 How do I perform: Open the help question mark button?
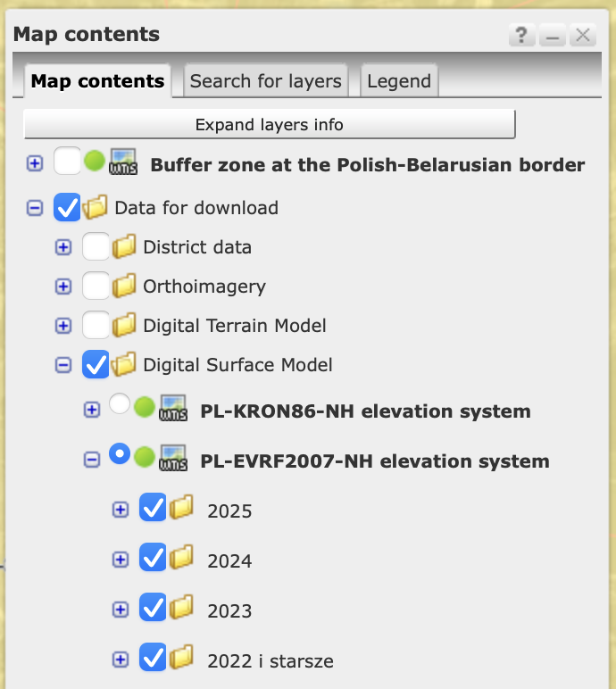[x=522, y=35]
